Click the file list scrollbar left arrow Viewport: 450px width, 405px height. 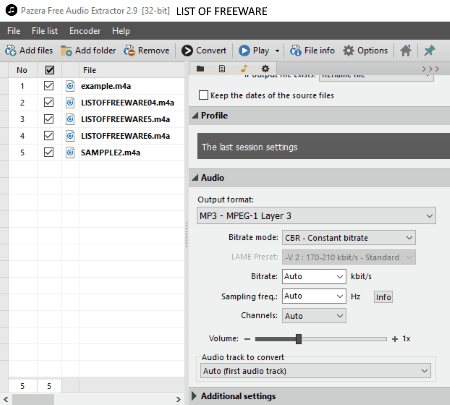coord(6,399)
